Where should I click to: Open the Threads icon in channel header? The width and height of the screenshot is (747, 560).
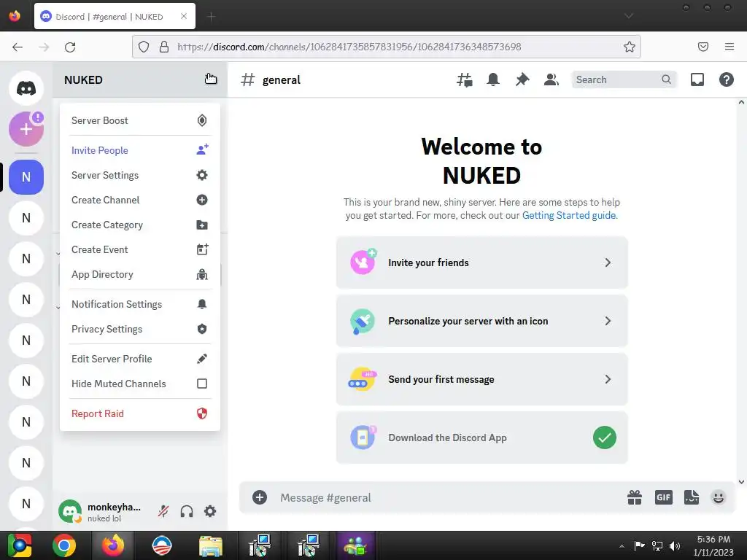(x=465, y=79)
